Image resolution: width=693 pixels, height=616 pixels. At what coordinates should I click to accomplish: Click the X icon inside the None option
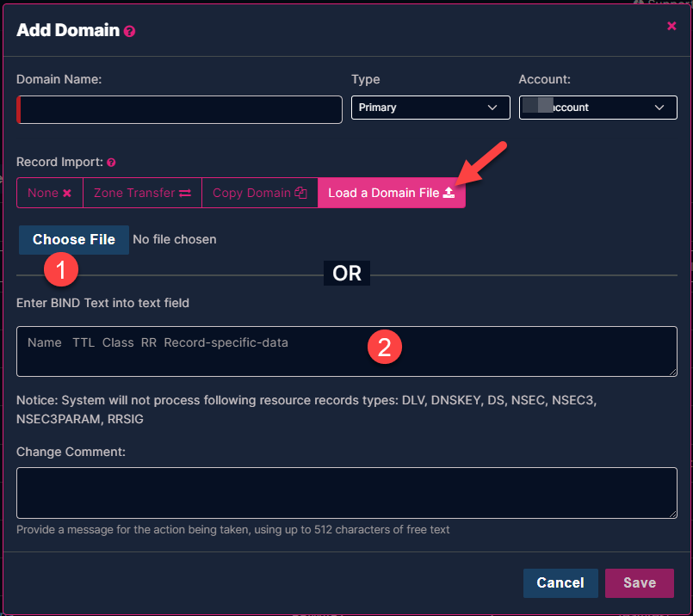tap(66, 193)
